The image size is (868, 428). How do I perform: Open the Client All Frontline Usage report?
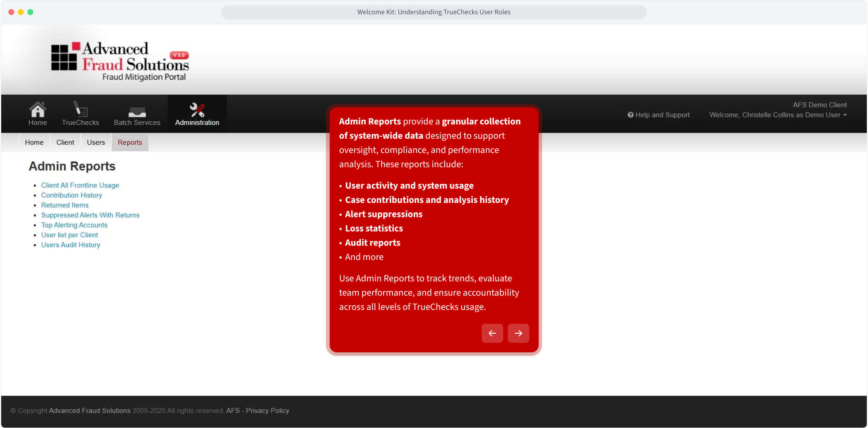coord(80,185)
